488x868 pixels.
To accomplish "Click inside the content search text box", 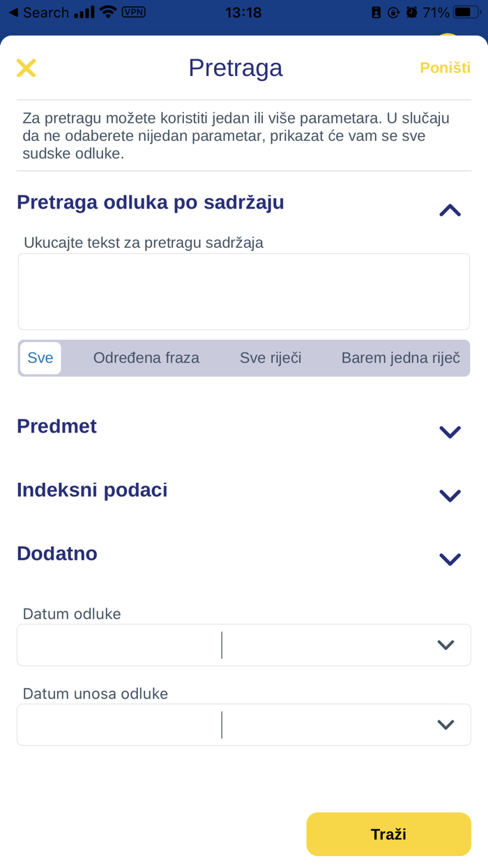I will click(243, 291).
